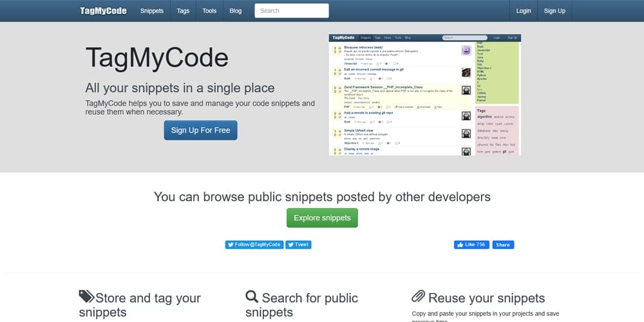The height and width of the screenshot is (322, 644).
Task: Click the 'Reuse your snippets' heading
Action: click(478, 298)
